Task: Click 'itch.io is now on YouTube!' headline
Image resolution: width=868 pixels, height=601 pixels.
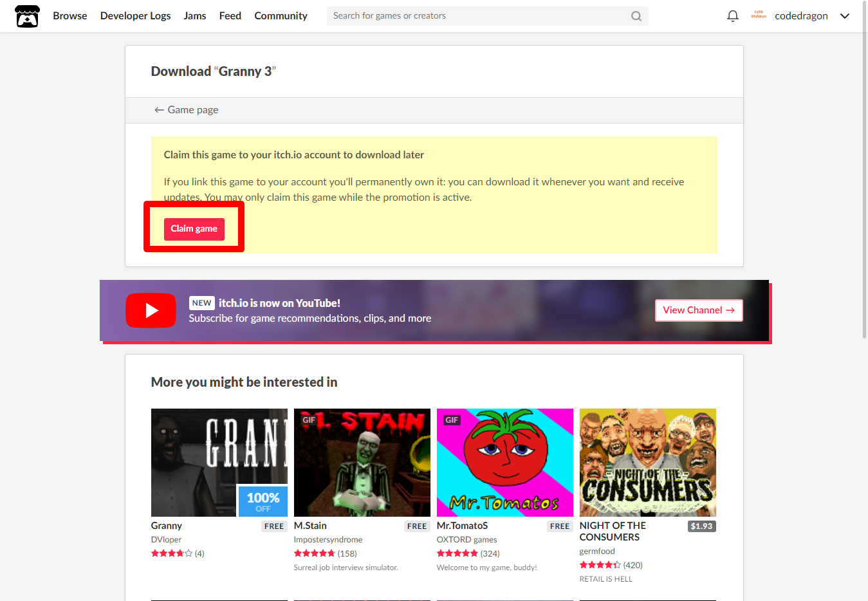Action: tap(279, 303)
